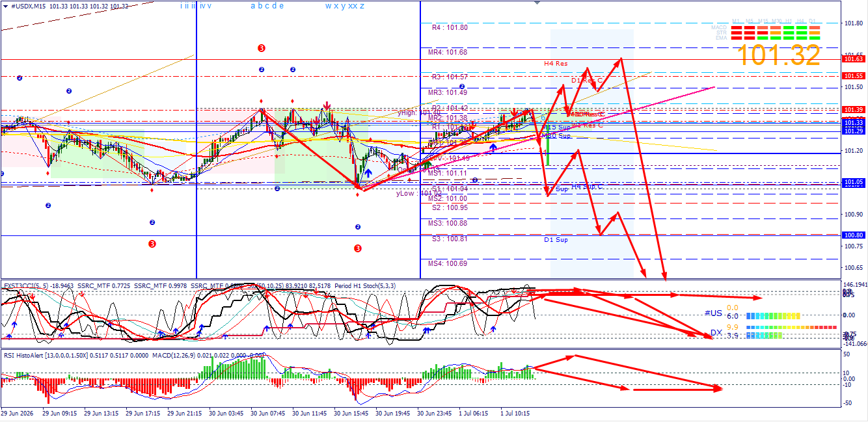This screenshot has width=868, height=422.
Task: Click the red 101.63 price tag on axis
Action: [x=854, y=59]
